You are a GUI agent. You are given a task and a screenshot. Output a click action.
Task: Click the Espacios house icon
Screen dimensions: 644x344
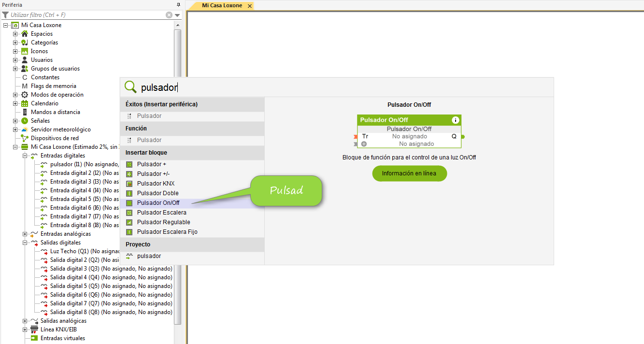[25, 34]
